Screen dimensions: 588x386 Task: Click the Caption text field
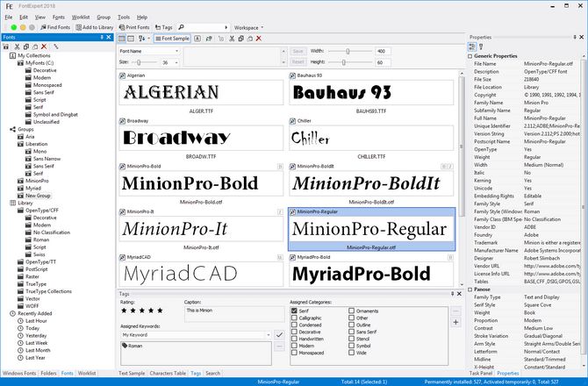click(234, 314)
